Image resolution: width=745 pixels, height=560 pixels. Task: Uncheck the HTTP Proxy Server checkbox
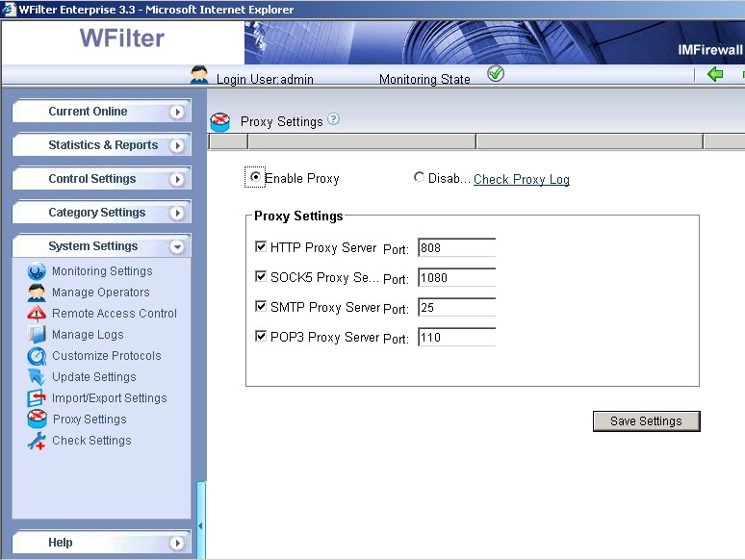tap(261, 246)
